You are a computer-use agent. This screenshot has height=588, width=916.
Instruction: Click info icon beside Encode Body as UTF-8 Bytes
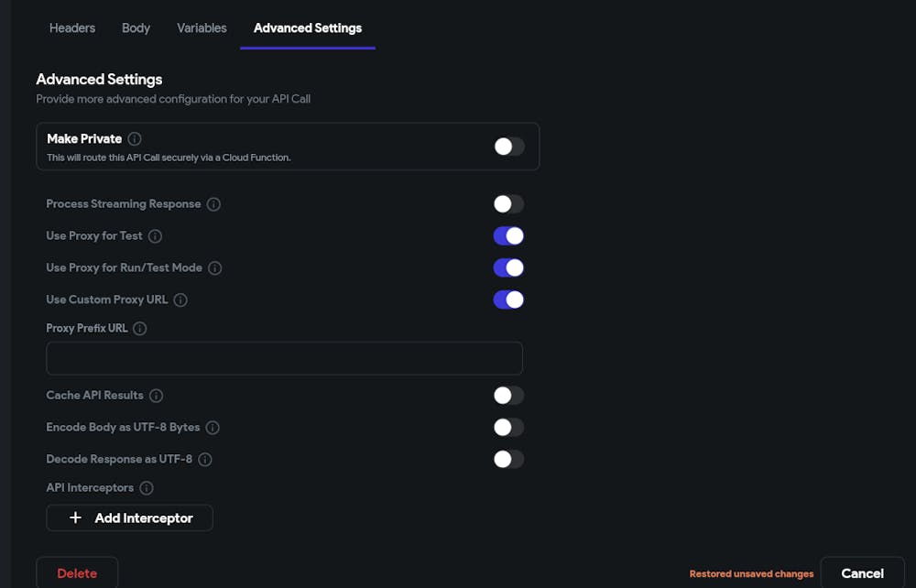[x=213, y=428]
